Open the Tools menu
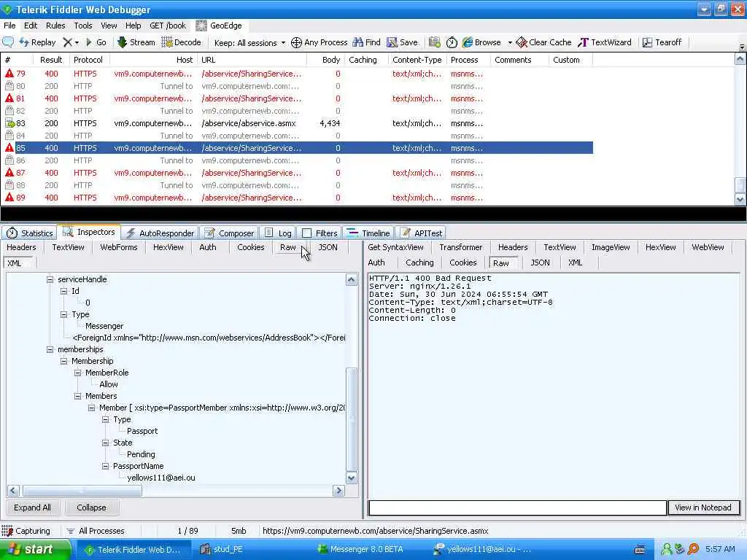747x560 pixels. tap(83, 26)
